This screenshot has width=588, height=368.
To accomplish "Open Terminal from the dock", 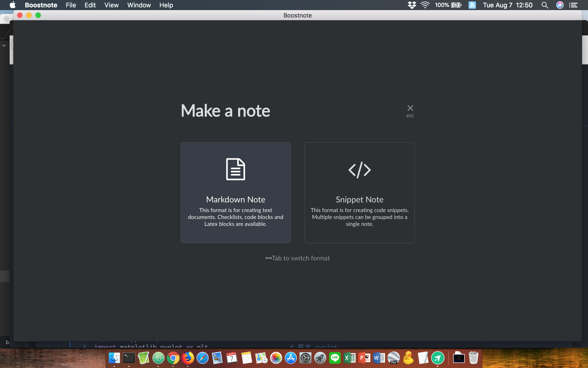I will click(x=129, y=358).
